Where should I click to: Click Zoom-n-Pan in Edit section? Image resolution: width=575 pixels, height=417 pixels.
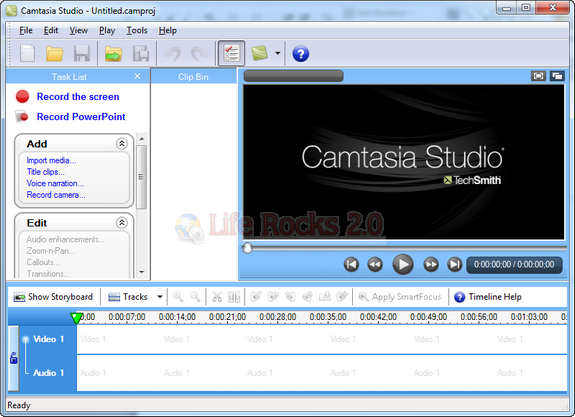click(51, 251)
